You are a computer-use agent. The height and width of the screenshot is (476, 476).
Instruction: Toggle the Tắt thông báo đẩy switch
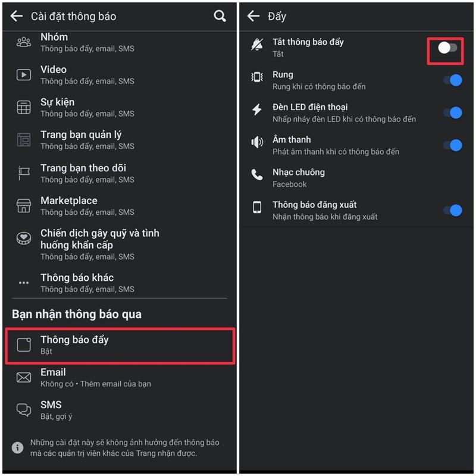coord(447,48)
